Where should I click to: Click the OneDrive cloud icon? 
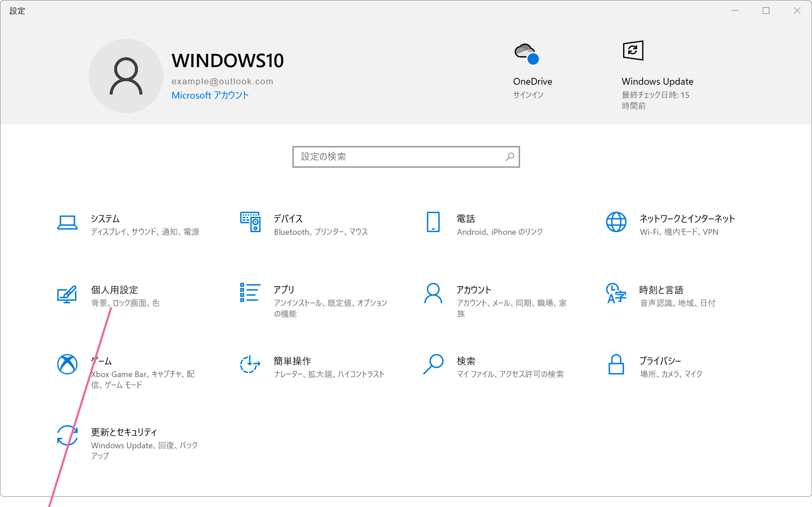click(x=526, y=53)
